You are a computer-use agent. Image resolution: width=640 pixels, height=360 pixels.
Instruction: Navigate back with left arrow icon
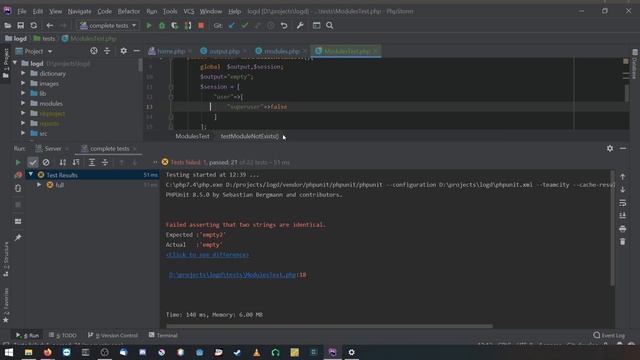tap(49, 25)
